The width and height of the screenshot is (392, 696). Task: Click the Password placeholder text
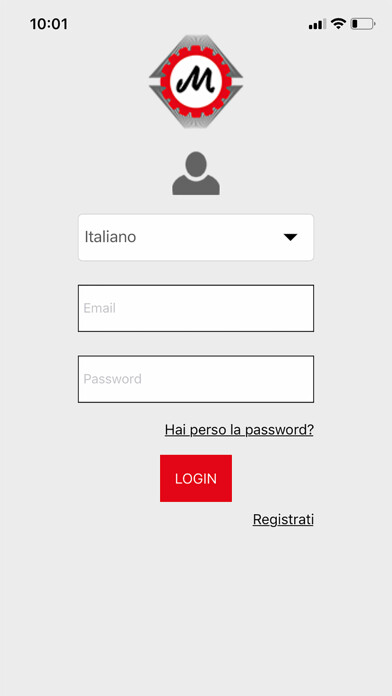(112, 379)
